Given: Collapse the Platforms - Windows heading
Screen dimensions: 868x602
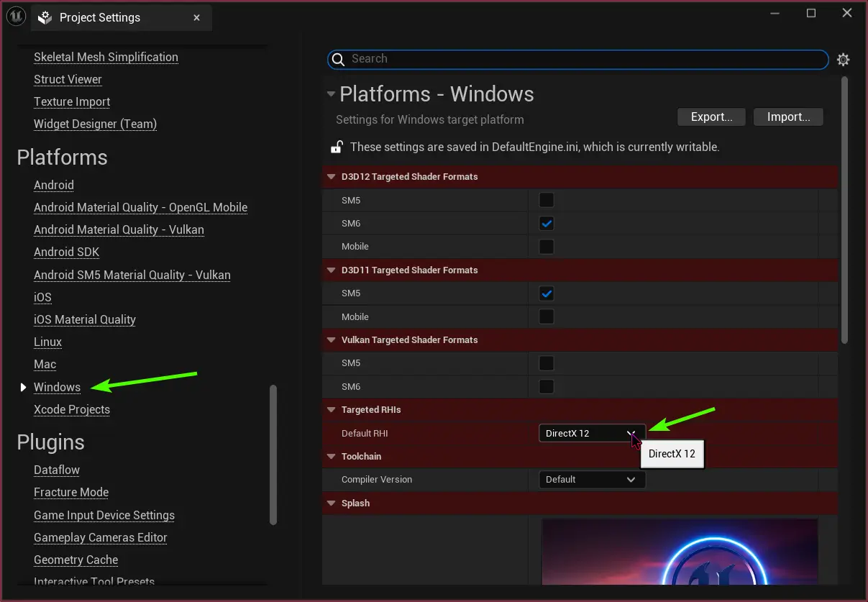Looking at the screenshot, I should 331,94.
